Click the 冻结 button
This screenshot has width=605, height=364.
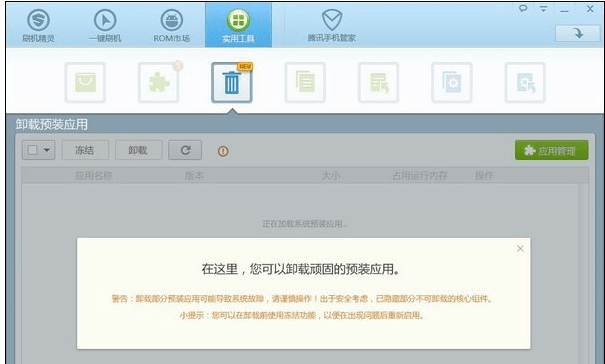pyautogui.click(x=84, y=150)
